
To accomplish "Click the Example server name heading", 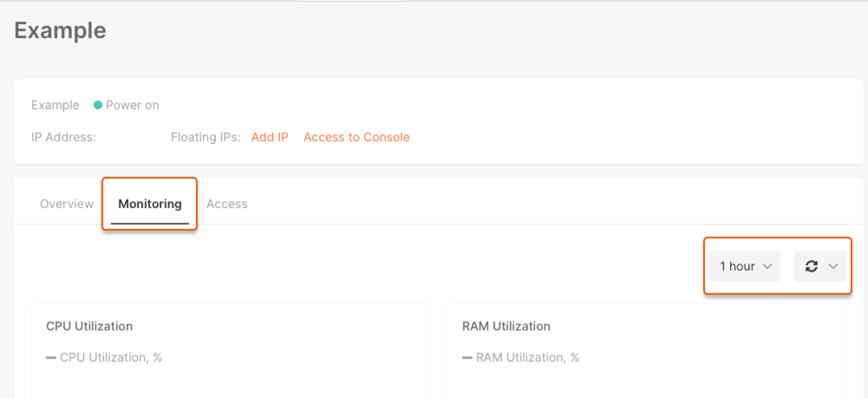I will [x=60, y=30].
